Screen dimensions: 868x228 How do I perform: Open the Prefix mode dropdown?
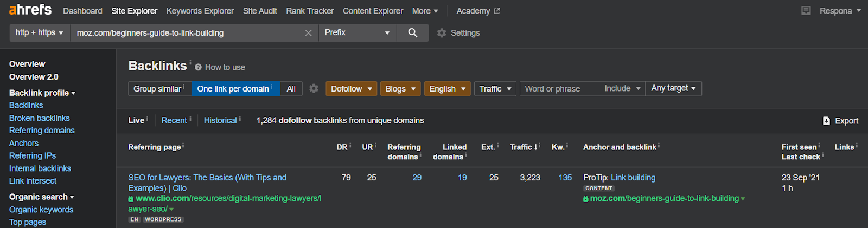(358, 33)
